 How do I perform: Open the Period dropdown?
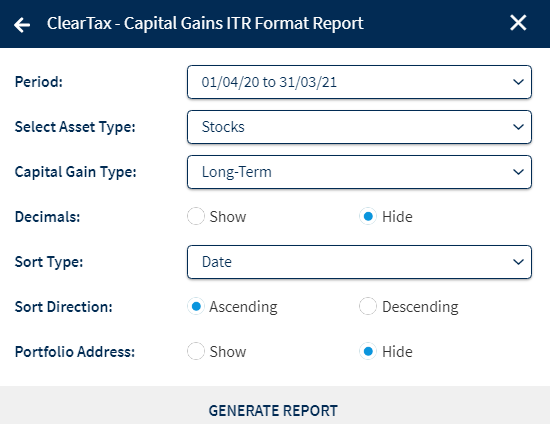tap(359, 82)
